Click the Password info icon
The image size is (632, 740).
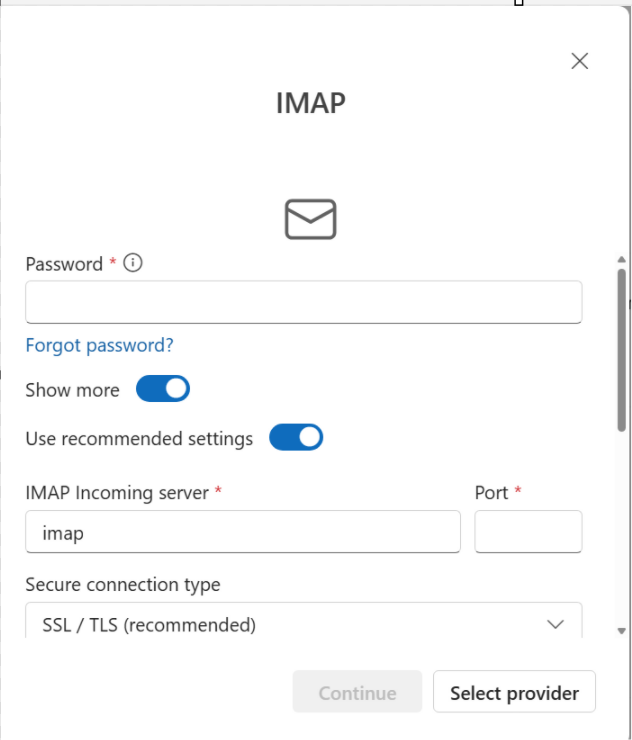tap(133, 262)
